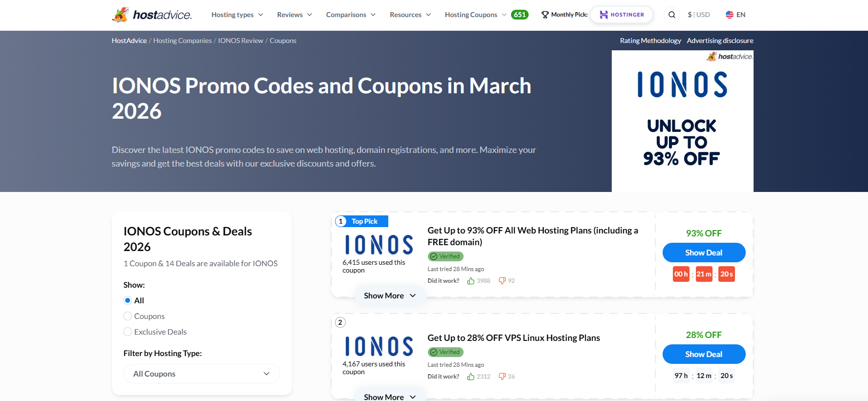Open the Hosting types menu
This screenshot has height=401, width=868.
point(237,15)
